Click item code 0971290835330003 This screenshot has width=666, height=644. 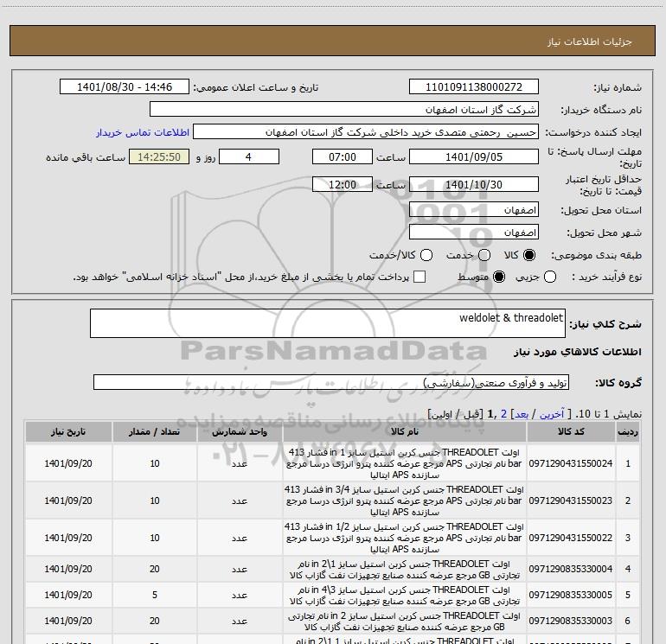[x=571, y=621]
